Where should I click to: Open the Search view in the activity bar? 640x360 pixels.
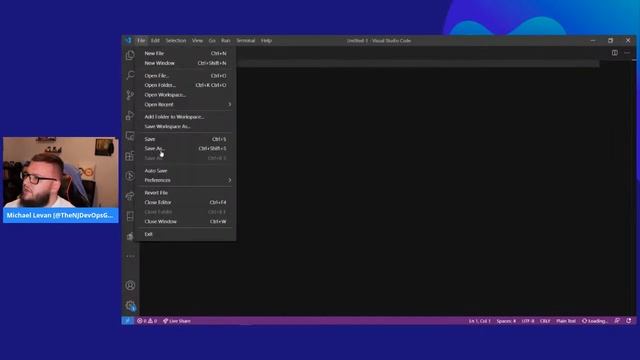coord(130,75)
